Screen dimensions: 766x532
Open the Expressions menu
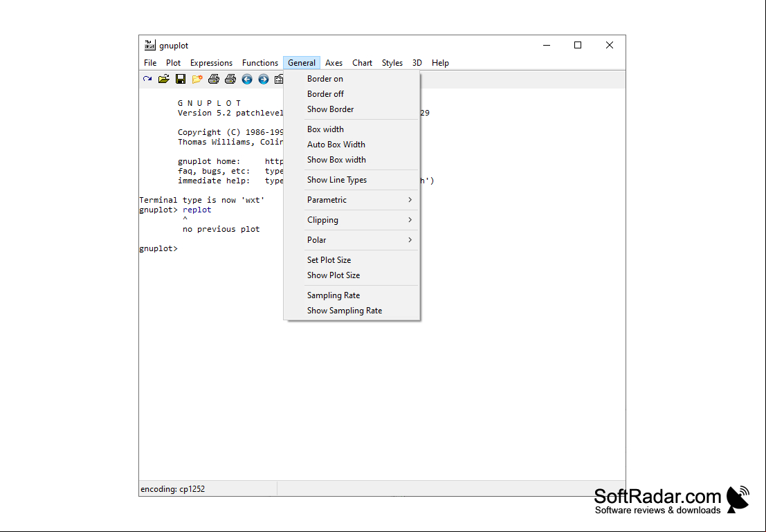point(211,63)
